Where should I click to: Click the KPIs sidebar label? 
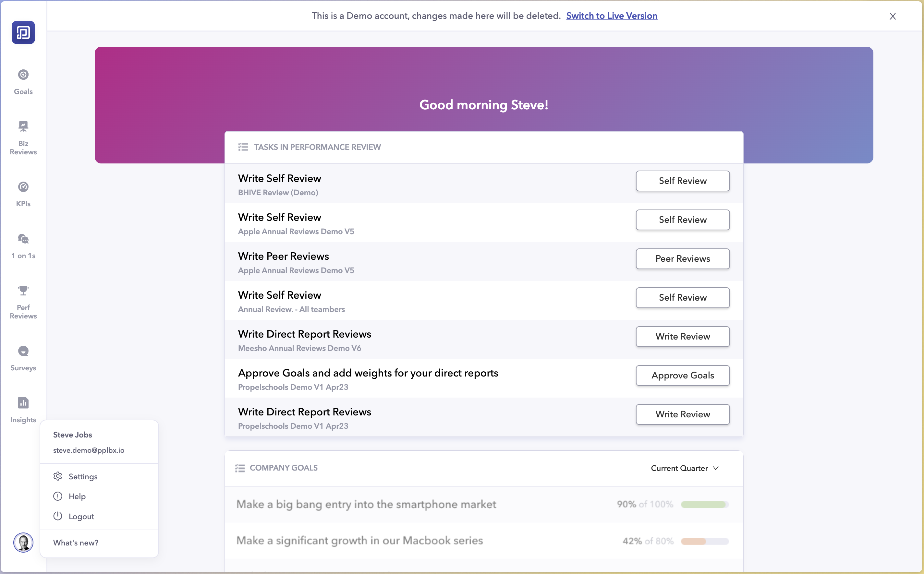point(23,204)
